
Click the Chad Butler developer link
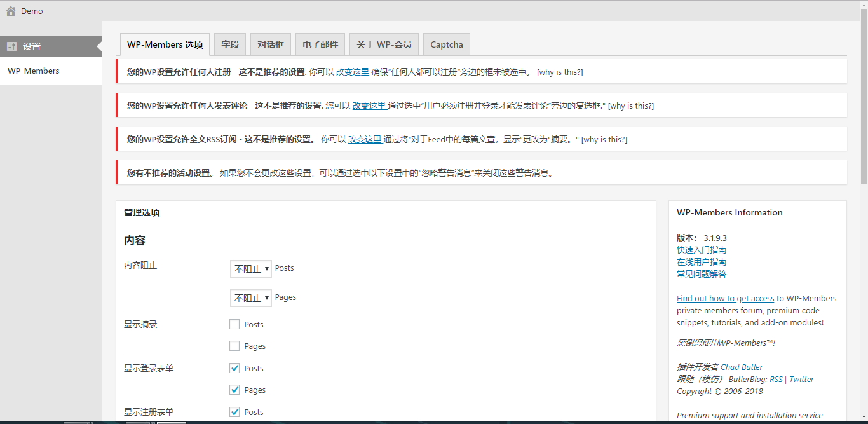pos(742,367)
